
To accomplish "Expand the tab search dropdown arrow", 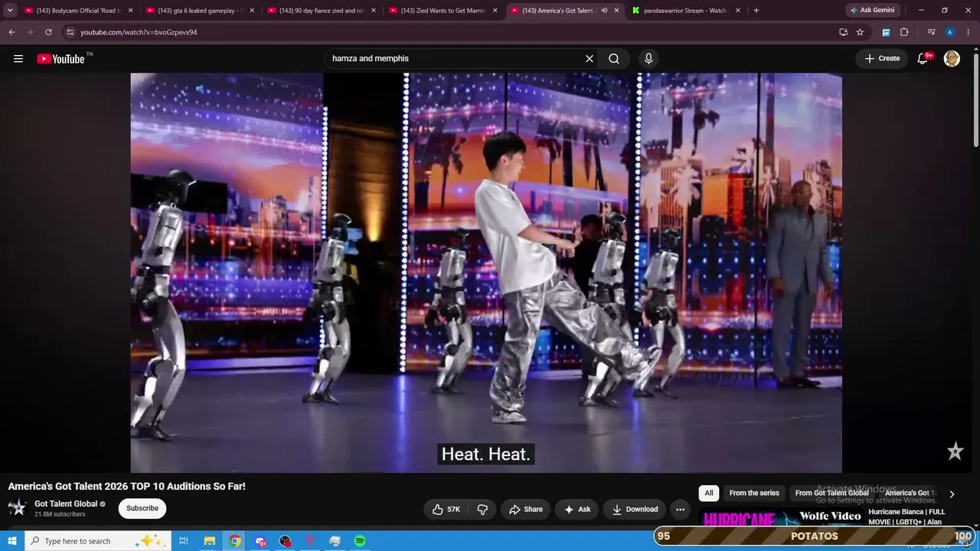I will click(x=10, y=11).
